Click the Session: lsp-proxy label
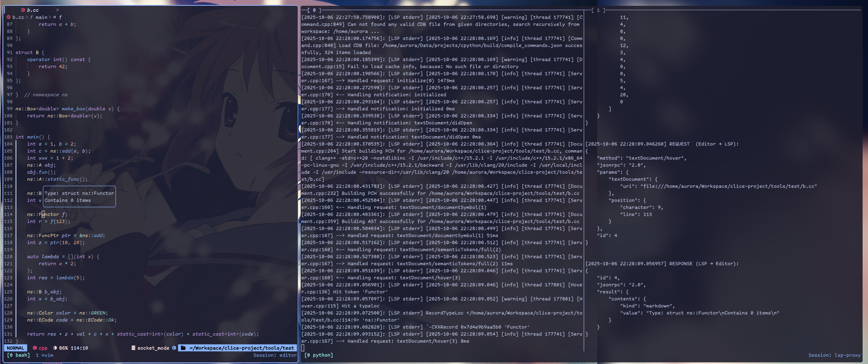Image resolution: width=868 pixels, height=364 pixels. [x=834, y=355]
